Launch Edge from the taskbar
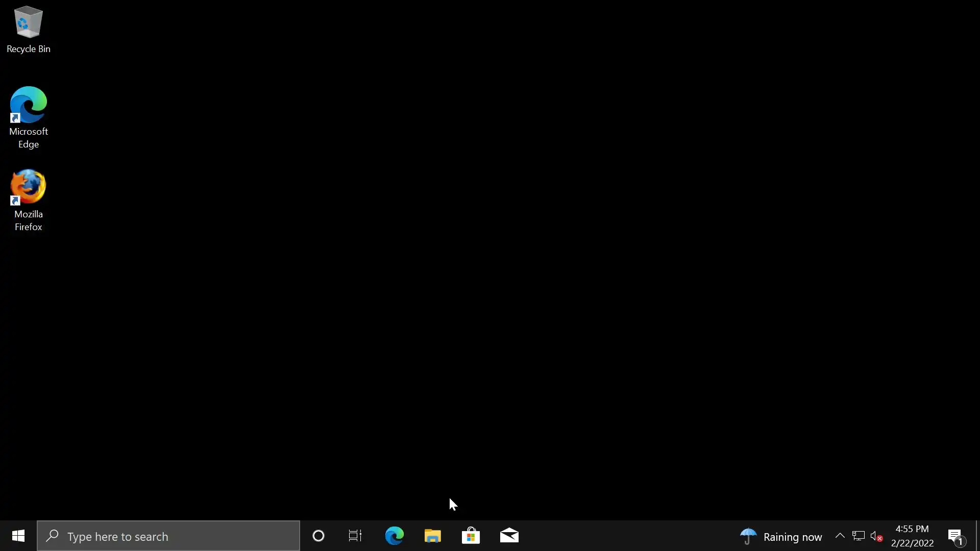Image resolution: width=980 pixels, height=551 pixels. tap(394, 536)
